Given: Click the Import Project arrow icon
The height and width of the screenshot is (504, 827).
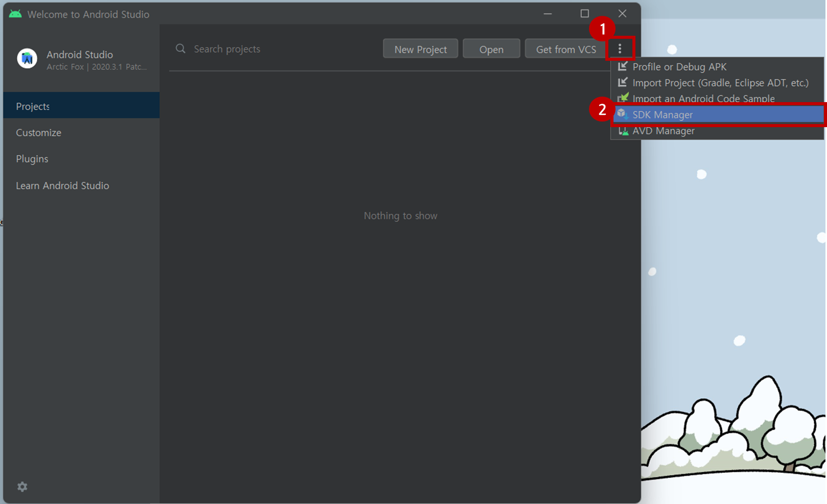Looking at the screenshot, I should click(623, 82).
